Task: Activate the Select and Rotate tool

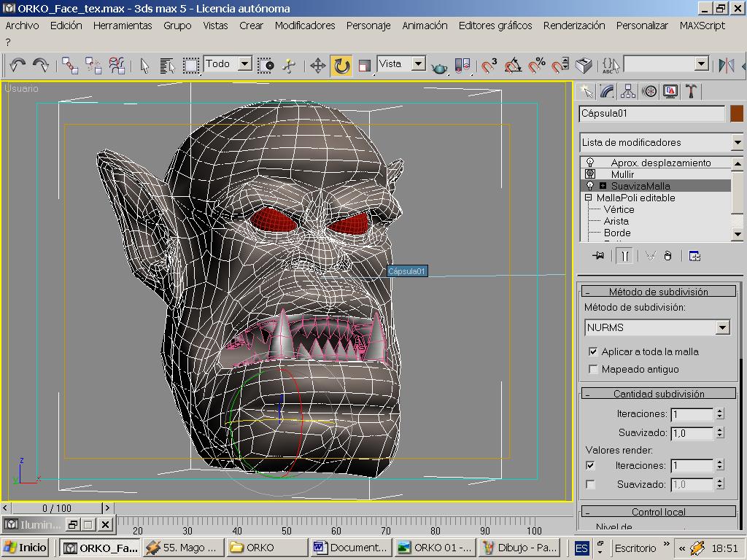Action: pos(341,66)
